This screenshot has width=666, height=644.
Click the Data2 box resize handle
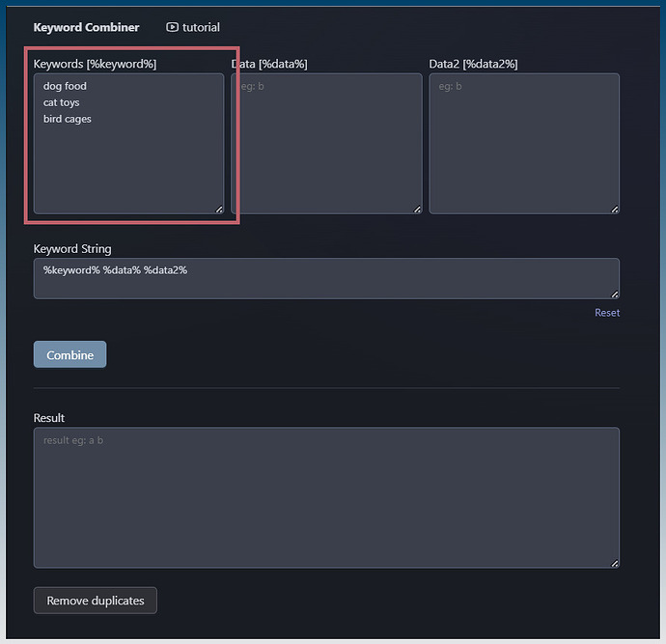click(x=614, y=209)
